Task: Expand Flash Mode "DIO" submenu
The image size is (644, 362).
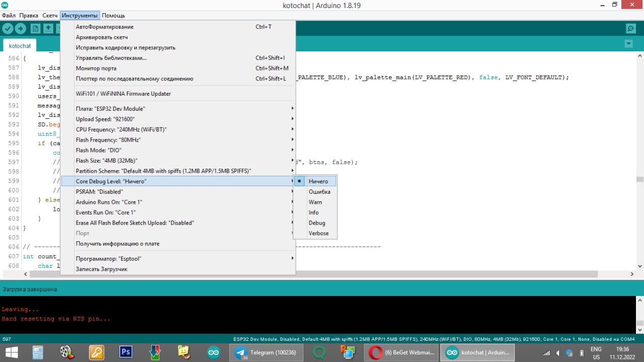Action: click(178, 150)
